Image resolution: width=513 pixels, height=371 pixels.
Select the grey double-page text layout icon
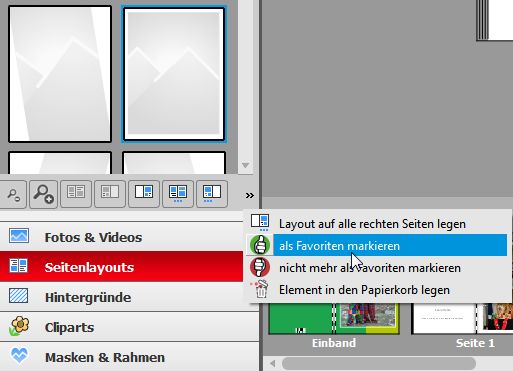point(76,194)
